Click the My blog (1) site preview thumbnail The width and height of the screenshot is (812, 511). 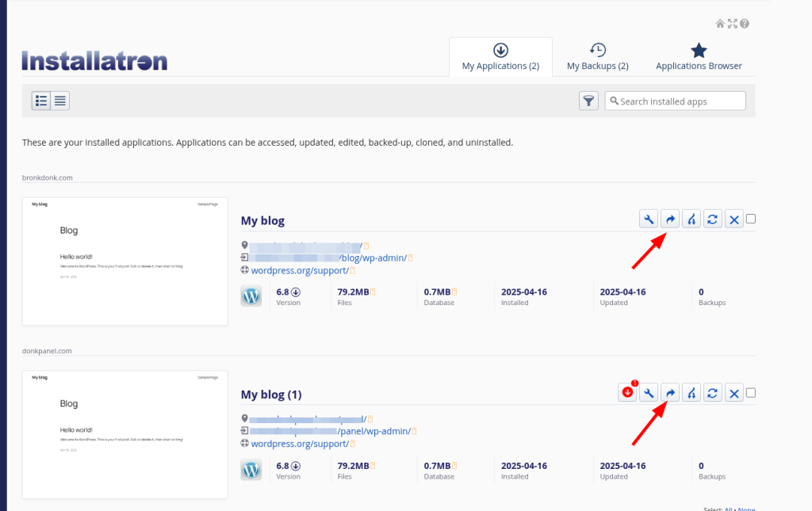(124, 434)
